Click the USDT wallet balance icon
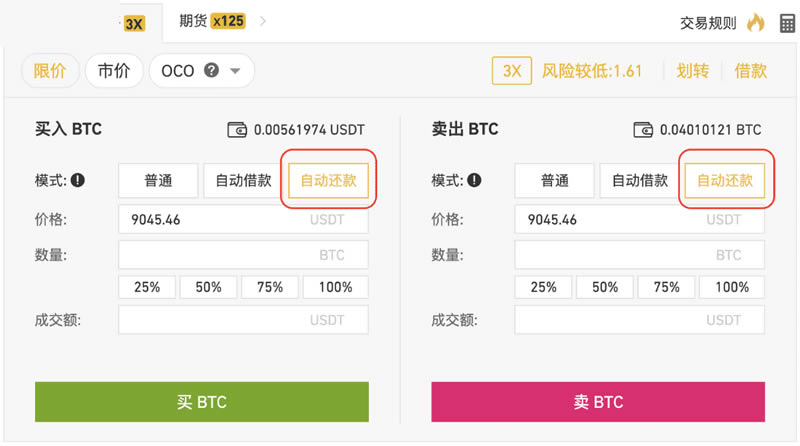 [x=238, y=130]
